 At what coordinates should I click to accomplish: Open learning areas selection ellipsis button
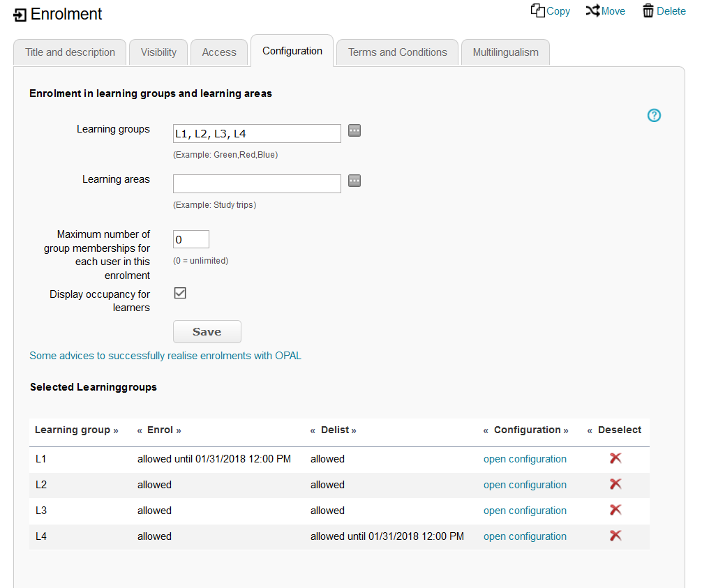click(354, 181)
